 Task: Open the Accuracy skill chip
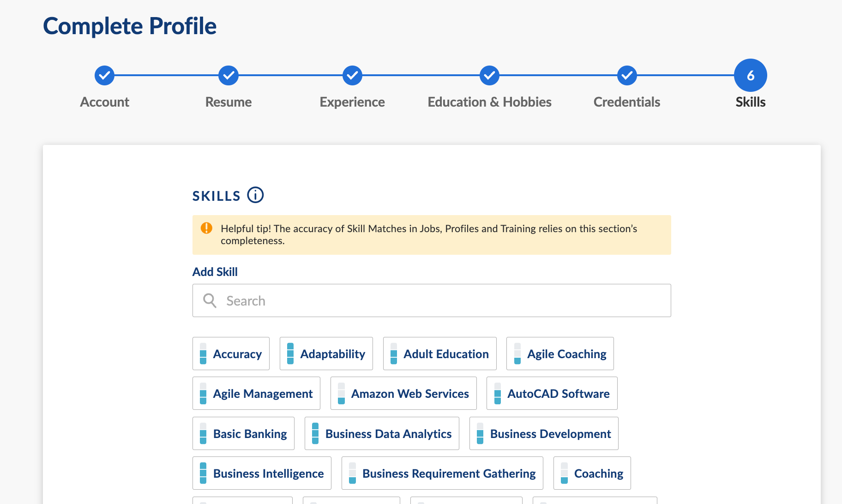coord(231,354)
